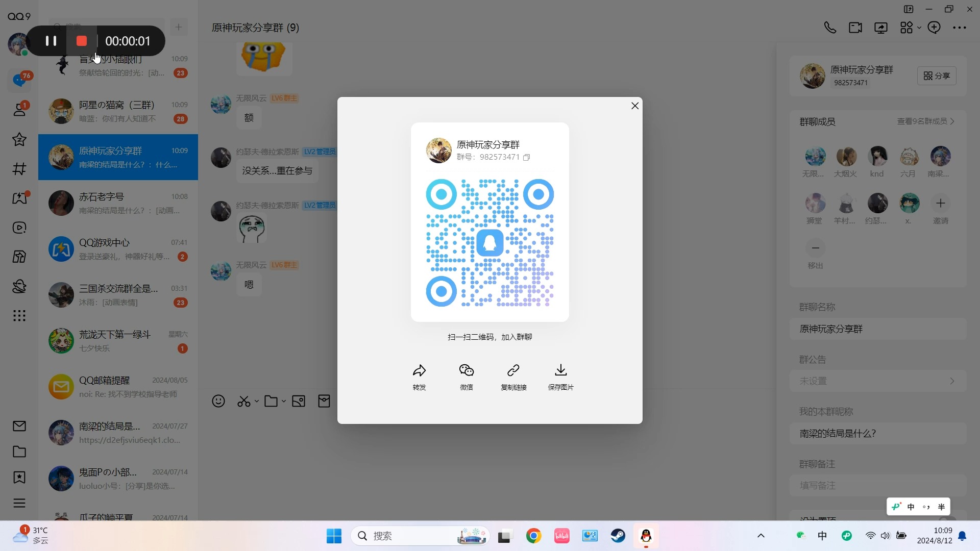Start screen sharing in group
Image resolution: width=980 pixels, height=551 pixels.
click(x=881, y=28)
